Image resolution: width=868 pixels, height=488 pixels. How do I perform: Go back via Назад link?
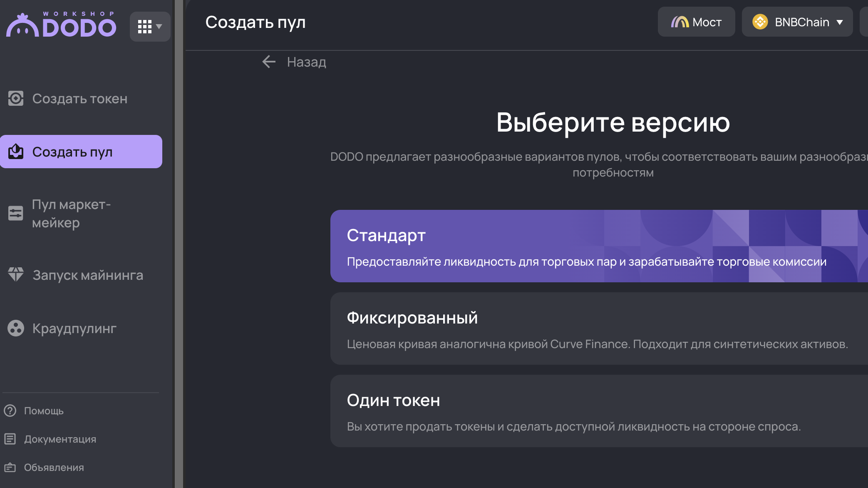click(306, 62)
